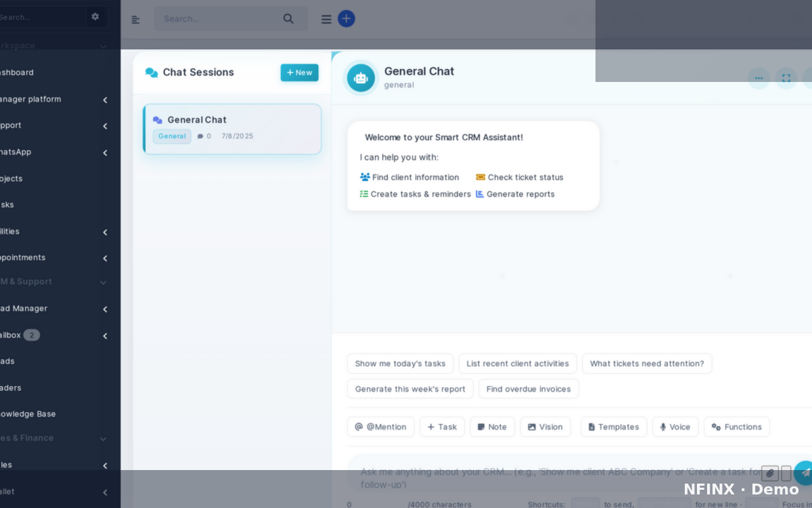
Task: Expand the Sales submenu chevron
Action: (x=105, y=465)
